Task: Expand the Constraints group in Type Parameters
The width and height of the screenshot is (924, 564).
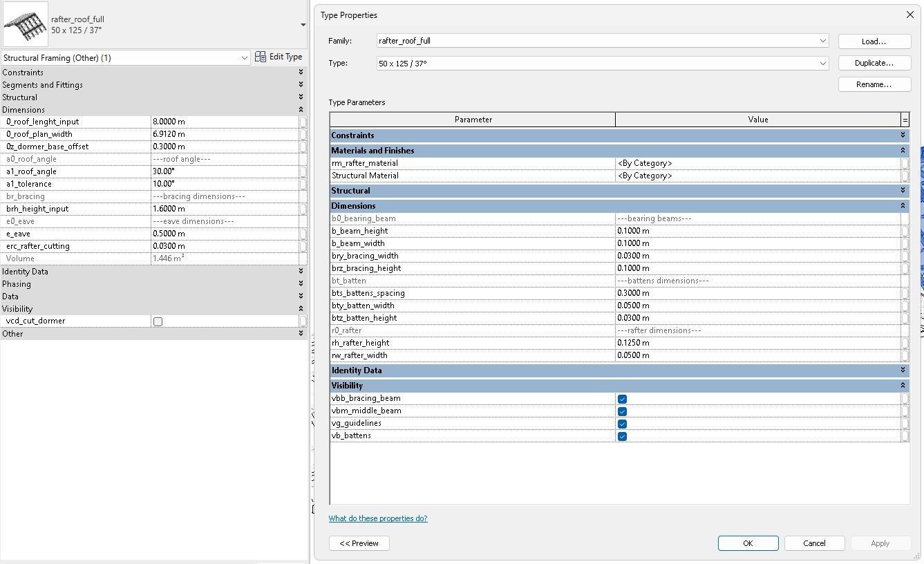Action: click(902, 135)
